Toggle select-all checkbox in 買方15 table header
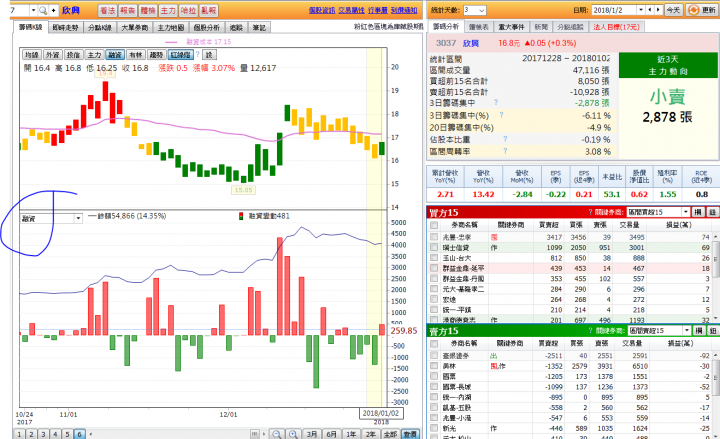Viewport: 720px width, 439px height. point(433,225)
